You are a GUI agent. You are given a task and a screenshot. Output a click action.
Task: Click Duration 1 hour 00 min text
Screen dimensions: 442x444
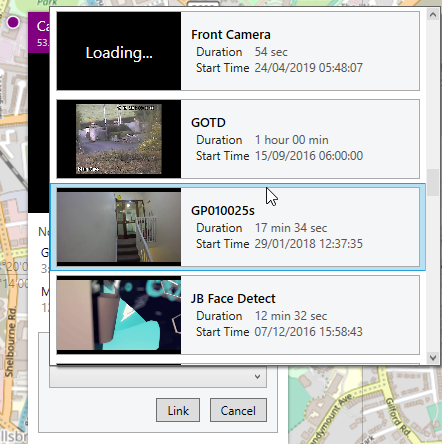pos(262,140)
